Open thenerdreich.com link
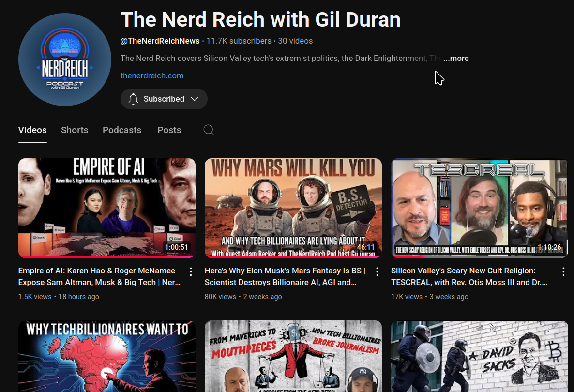 (x=152, y=76)
